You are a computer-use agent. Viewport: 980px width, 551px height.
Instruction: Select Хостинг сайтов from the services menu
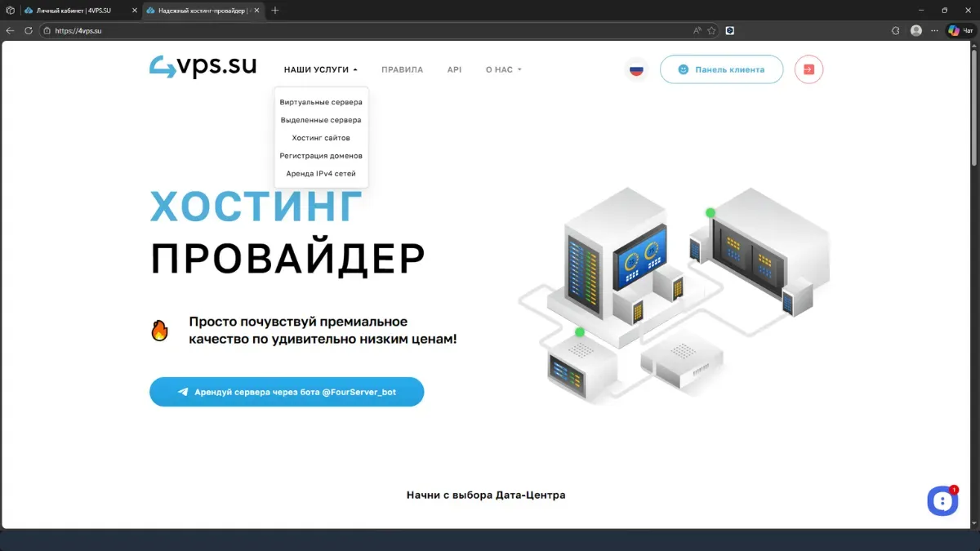click(x=321, y=137)
